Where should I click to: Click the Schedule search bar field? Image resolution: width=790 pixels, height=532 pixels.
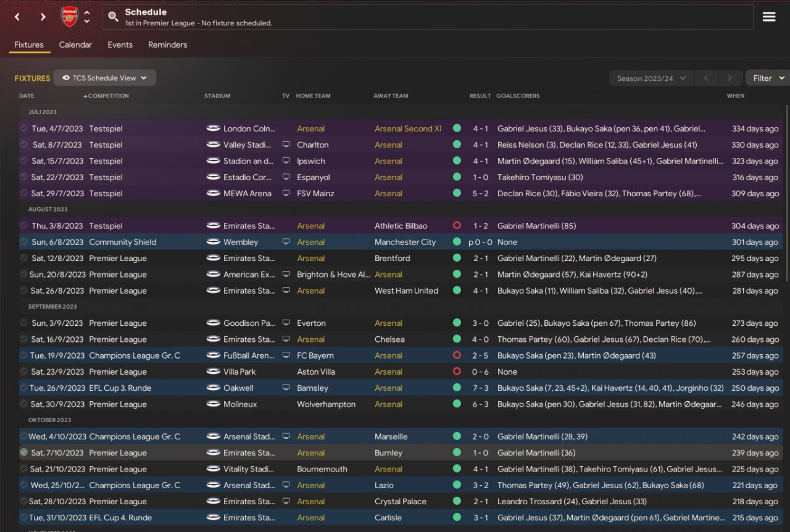pyautogui.click(x=427, y=17)
